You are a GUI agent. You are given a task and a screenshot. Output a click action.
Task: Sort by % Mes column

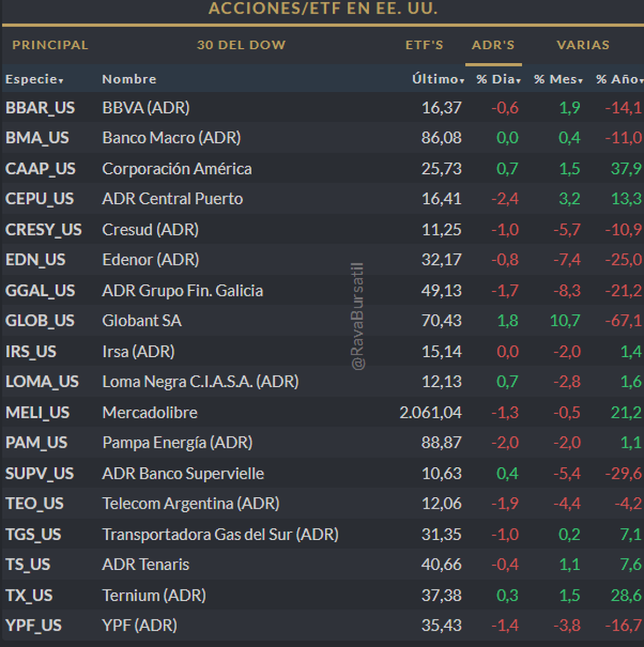pyautogui.click(x=558, y=79)
